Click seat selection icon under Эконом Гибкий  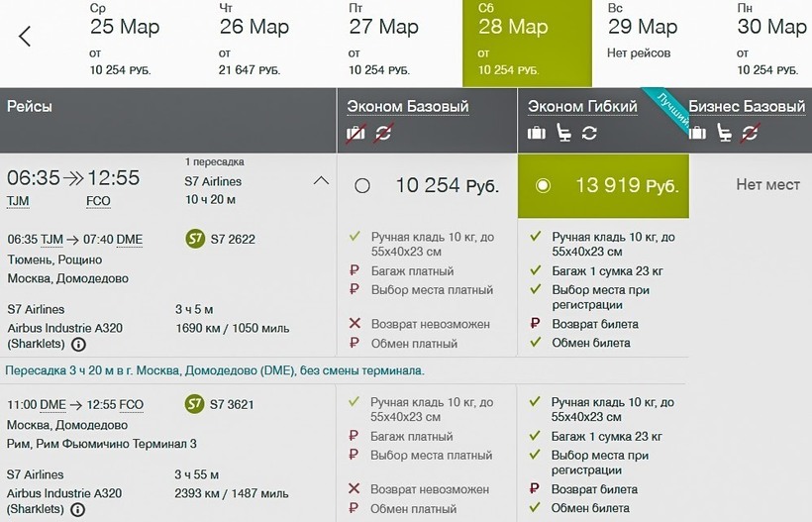click(563, 134)
